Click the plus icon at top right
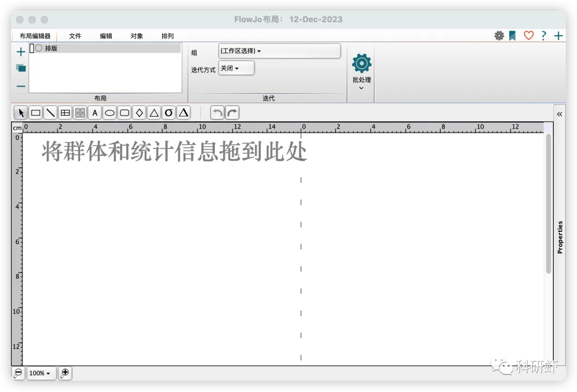Screen dimensions: 577x392 click(x=558, y=36)
